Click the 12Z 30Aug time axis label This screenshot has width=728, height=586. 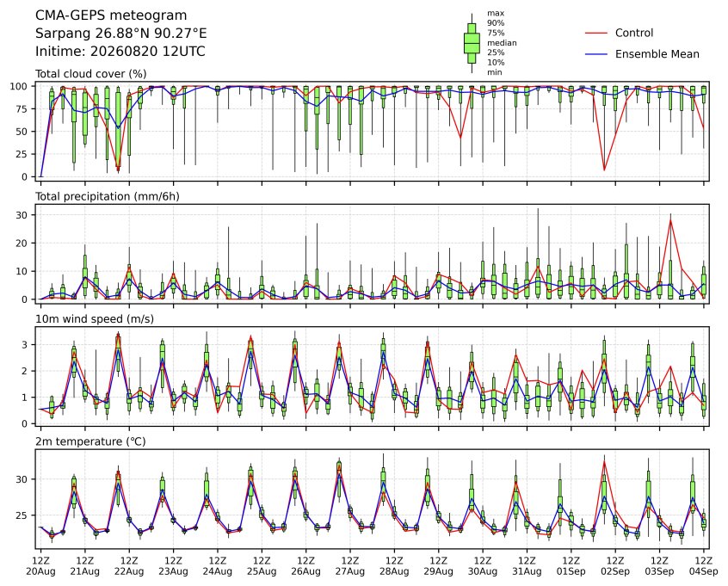coord(483,566)
